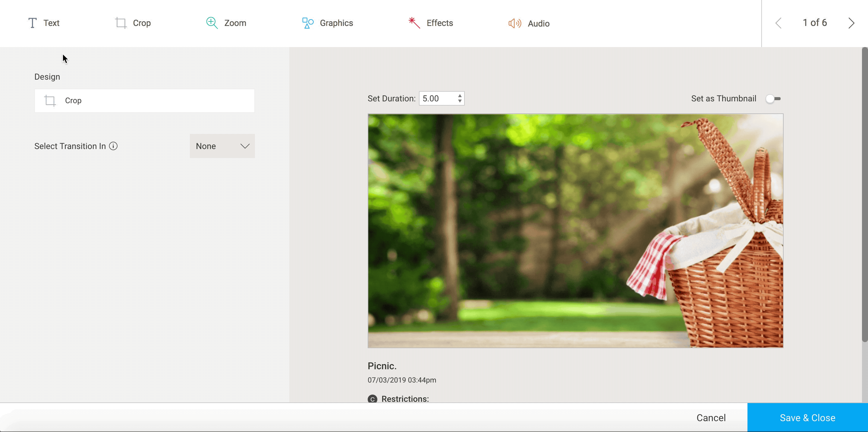Click the Zoom magnifier icon
Image resolution: width=868 pixels, height=432 pixels.
point(212,23)
